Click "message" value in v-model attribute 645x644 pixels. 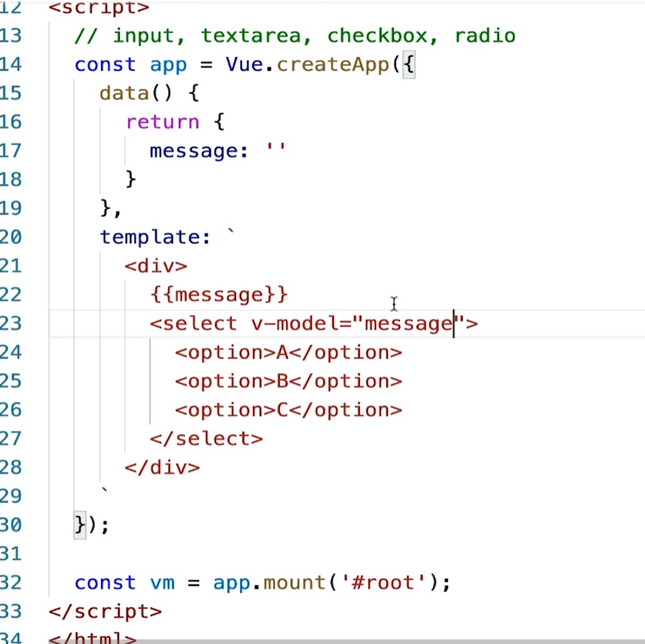coord(408,324)
